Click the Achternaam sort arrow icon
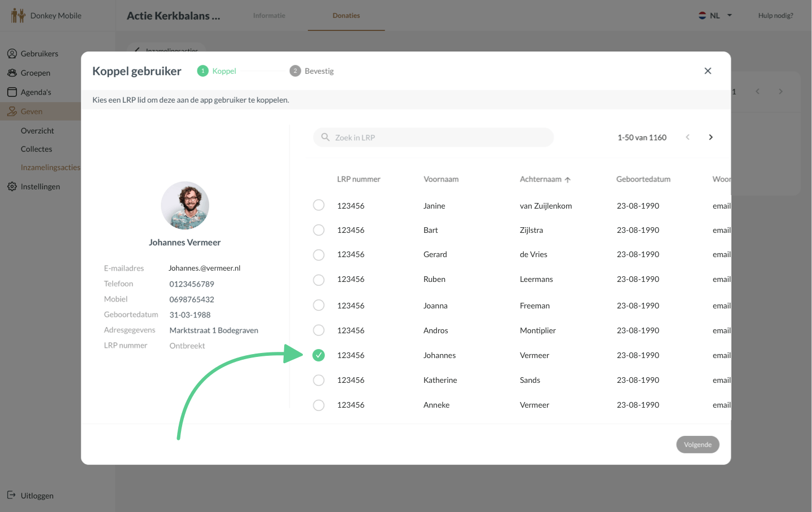The height and width of the screenshot is (512, 812). coord(568,179)
